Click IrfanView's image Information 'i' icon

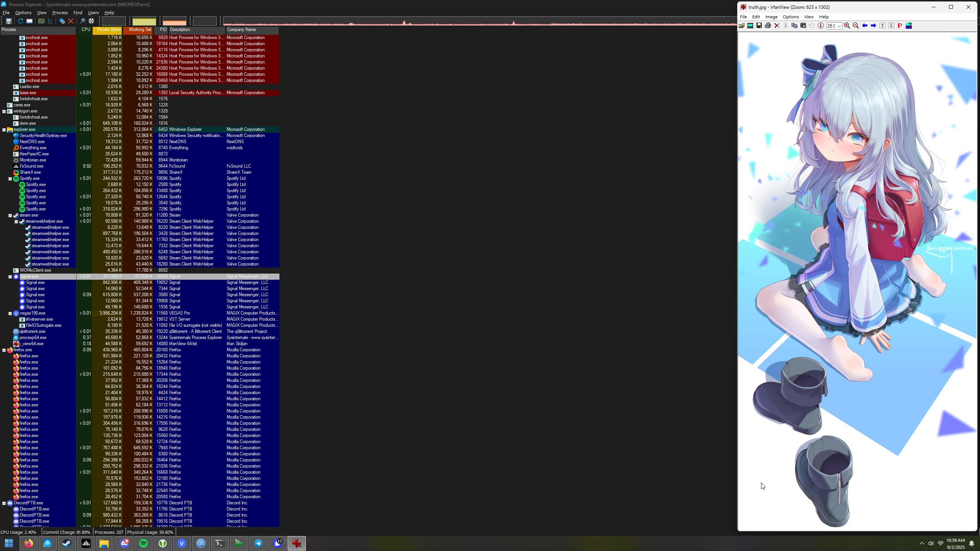pos(821,26)
